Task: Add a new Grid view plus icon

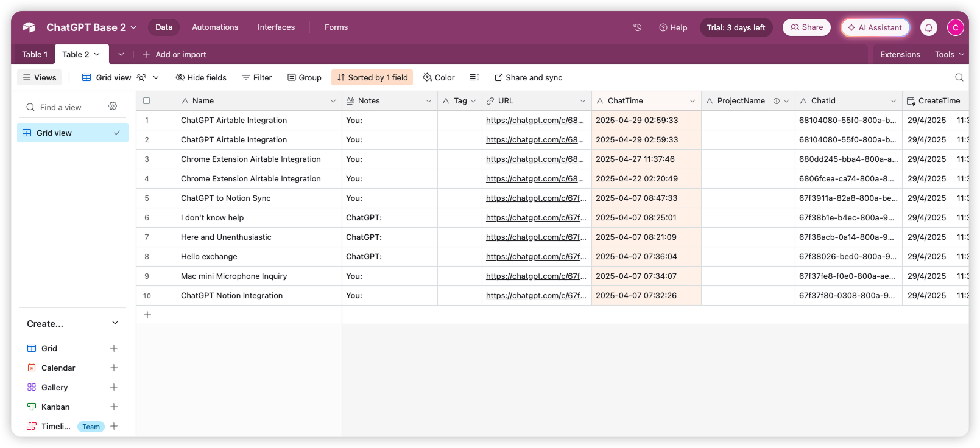Action: pos(114,348)
